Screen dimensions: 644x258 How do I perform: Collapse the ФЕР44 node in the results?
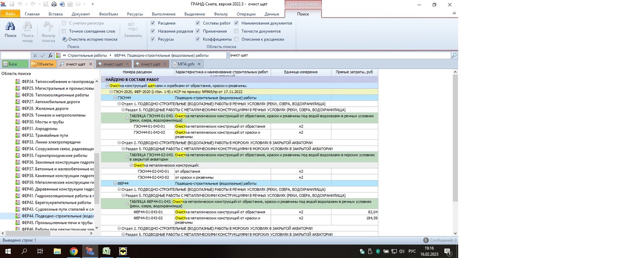coord(115,184)
